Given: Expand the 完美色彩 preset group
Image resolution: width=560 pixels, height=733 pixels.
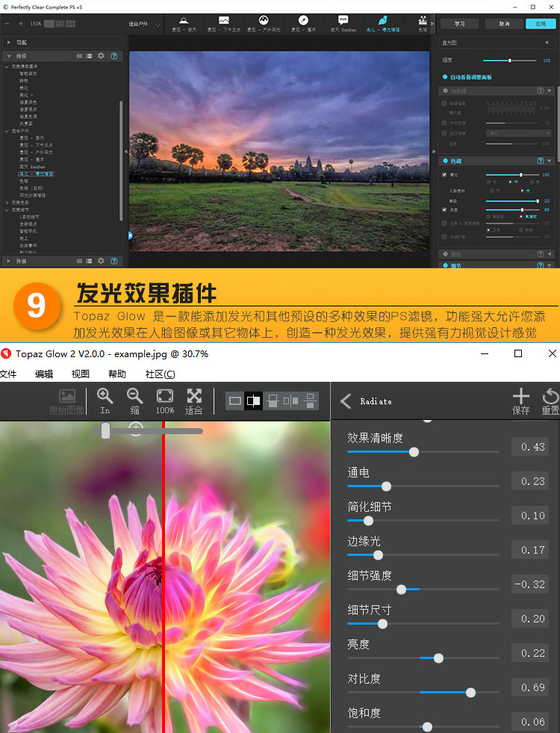Looking at the screenshot, I should tap(7, 203).
